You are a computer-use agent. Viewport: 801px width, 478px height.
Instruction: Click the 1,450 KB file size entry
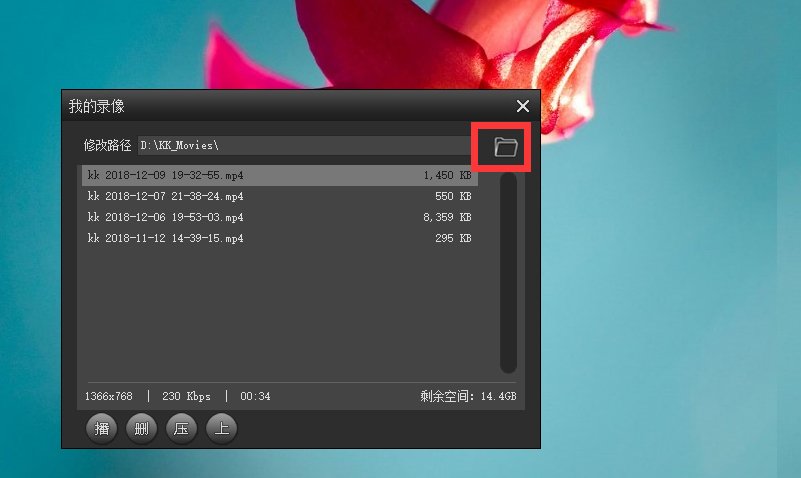click(x=447, y=175)
